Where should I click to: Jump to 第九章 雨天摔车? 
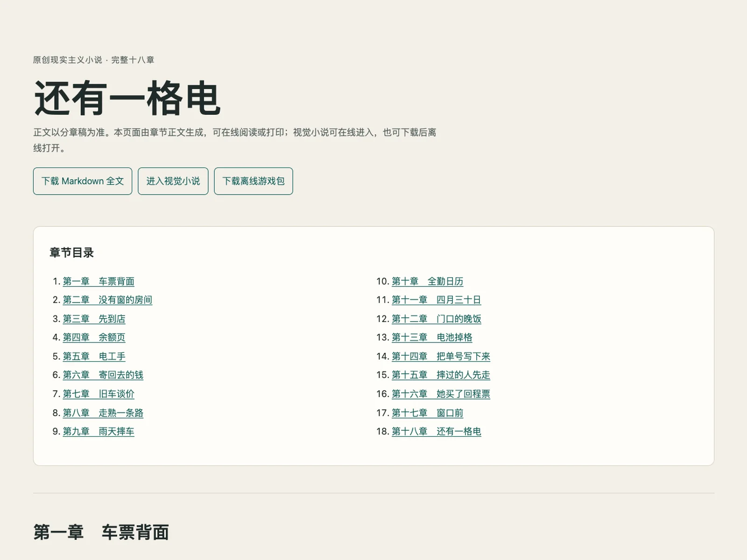point(99,432)
